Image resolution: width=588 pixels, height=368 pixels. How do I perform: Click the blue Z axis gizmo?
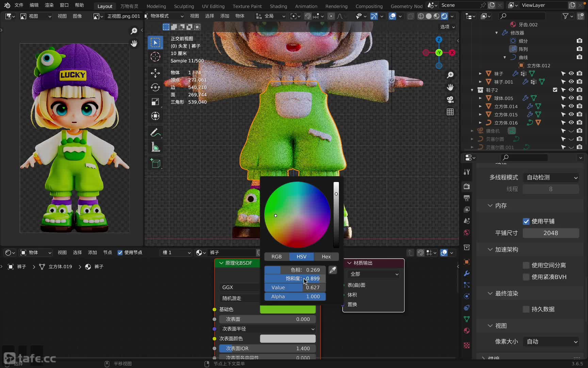pyautogui.click(x=439, y=40)
